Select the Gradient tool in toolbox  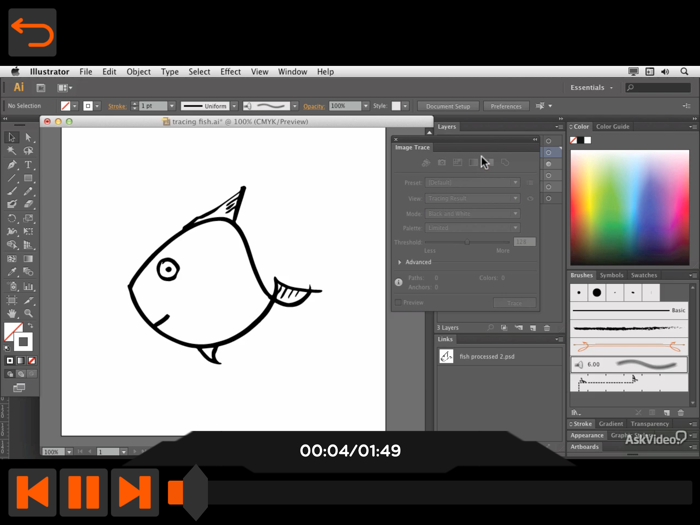[28, 258]
